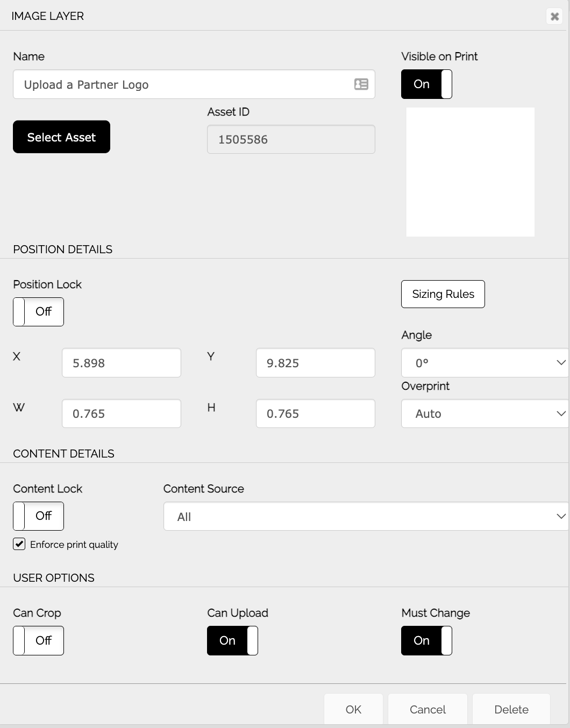The image size is (570, 728).
Task: Click the contact card icon in Name field
Action: 361,84
